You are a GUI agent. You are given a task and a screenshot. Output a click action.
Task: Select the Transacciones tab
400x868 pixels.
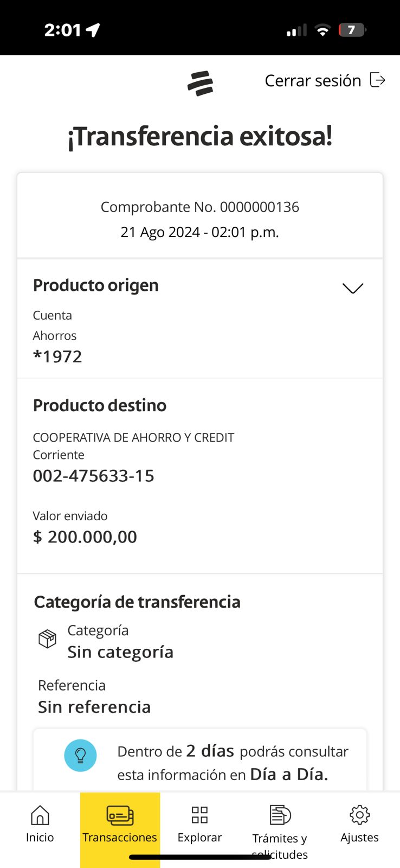point(120,824)
